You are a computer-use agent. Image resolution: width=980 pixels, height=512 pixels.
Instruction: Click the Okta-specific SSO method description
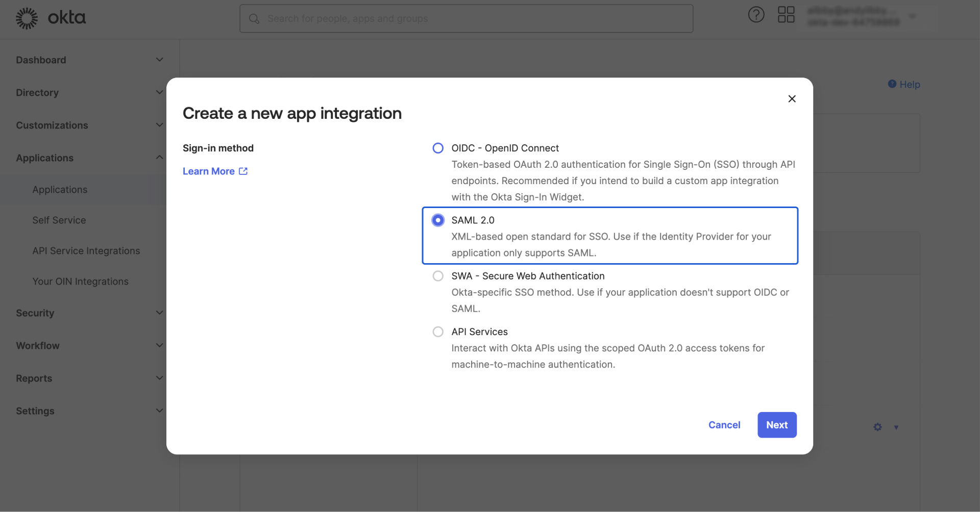[620, 300]
